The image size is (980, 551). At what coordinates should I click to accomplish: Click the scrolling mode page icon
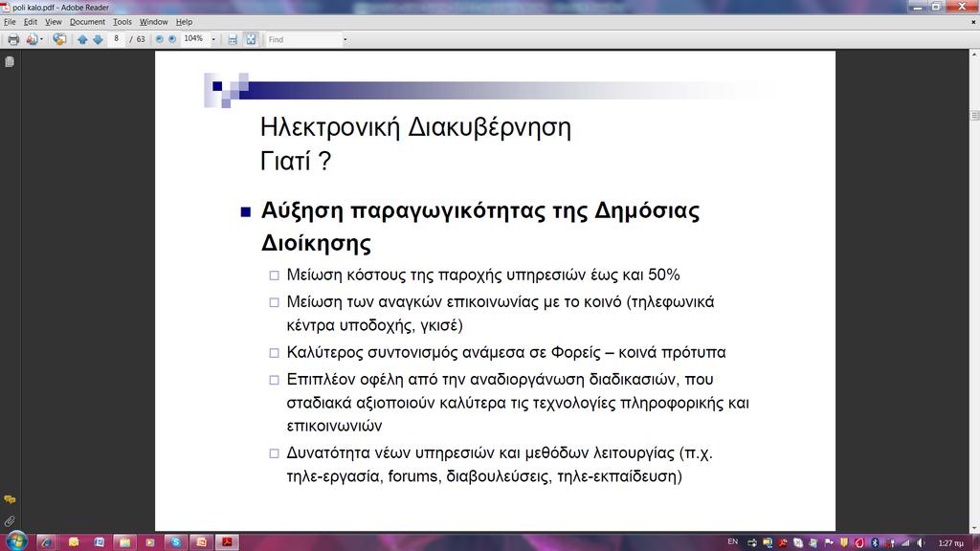pyautogui.click(x=233, y=39)
